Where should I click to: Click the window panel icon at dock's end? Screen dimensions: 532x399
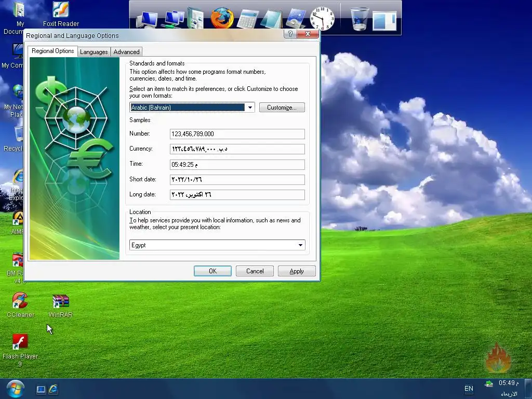384,21
